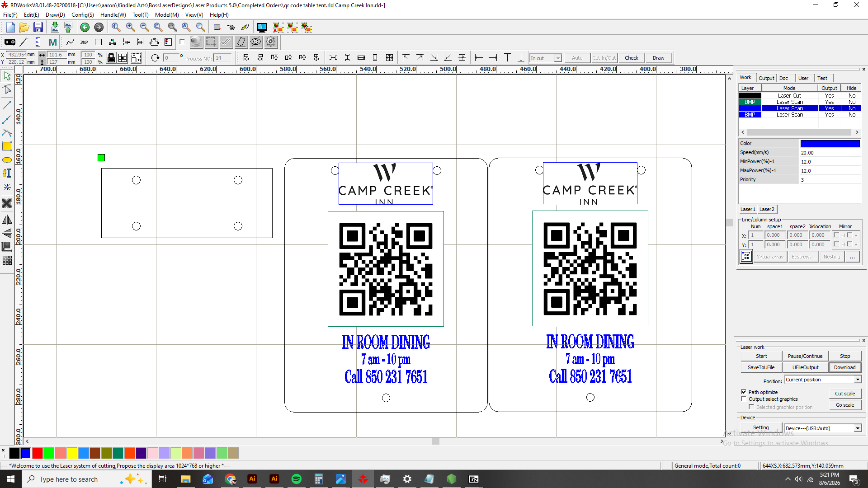Click the Start button

pos(761,356)
